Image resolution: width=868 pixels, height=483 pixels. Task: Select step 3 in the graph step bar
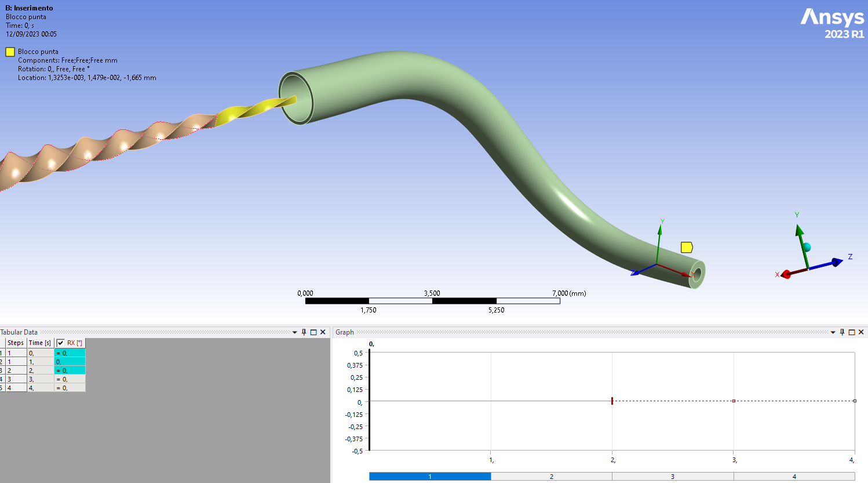(672, 477)
